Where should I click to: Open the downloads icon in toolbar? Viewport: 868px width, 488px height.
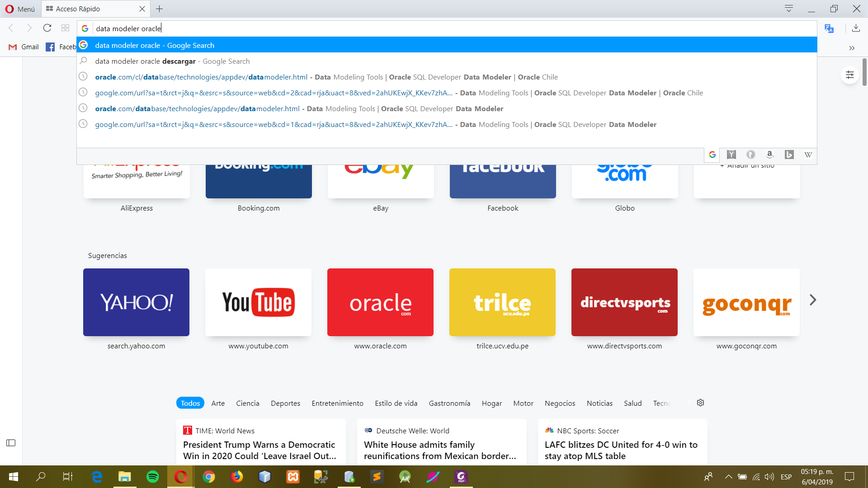pos(856,28)
